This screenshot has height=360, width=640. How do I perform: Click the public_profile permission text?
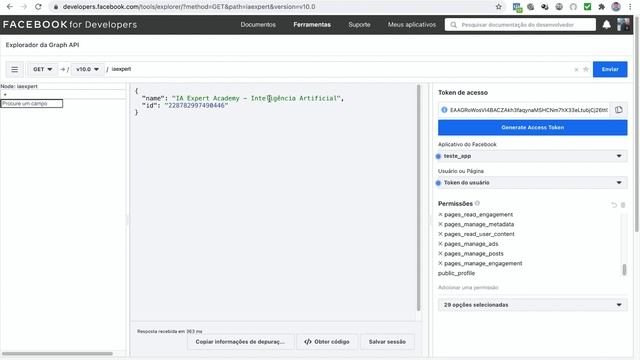coord(456,273)
